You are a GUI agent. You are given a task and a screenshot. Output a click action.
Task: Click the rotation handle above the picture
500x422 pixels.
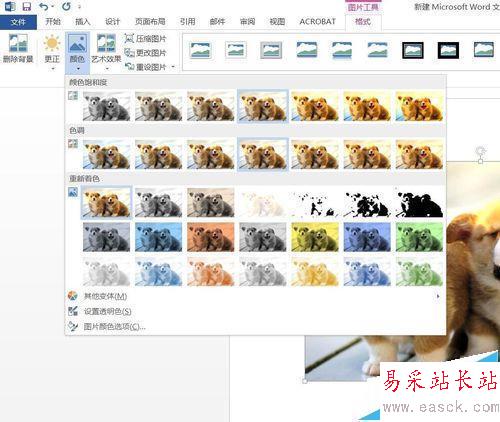[480, 151]
